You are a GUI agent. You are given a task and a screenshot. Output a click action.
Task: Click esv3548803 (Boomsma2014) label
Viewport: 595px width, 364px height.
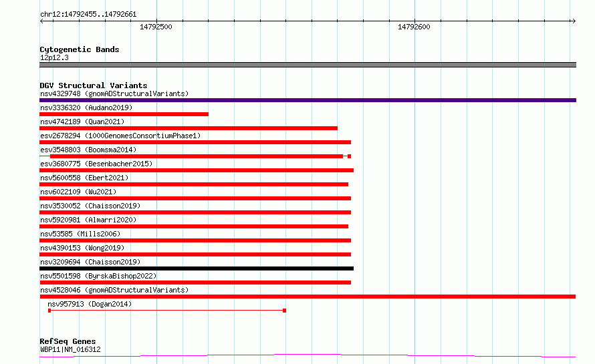coord(88,150)
